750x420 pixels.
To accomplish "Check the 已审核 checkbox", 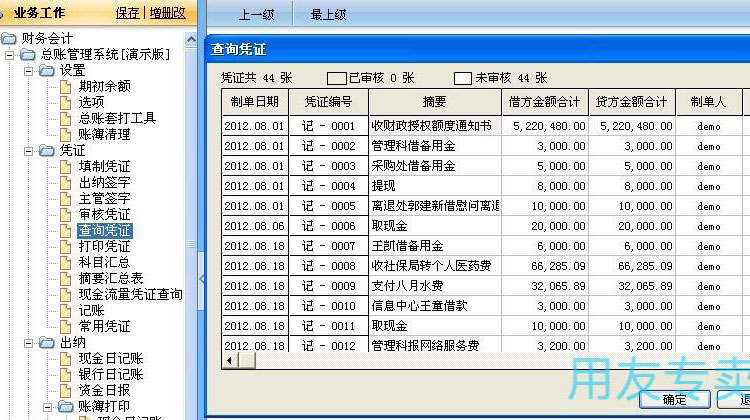I will point(336,78).
